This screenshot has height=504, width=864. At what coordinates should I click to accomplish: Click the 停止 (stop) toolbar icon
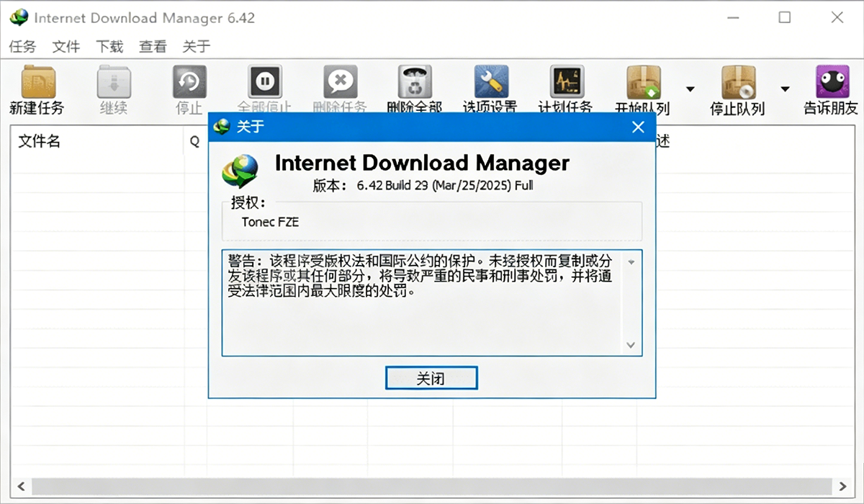click(x=189, y=81)
